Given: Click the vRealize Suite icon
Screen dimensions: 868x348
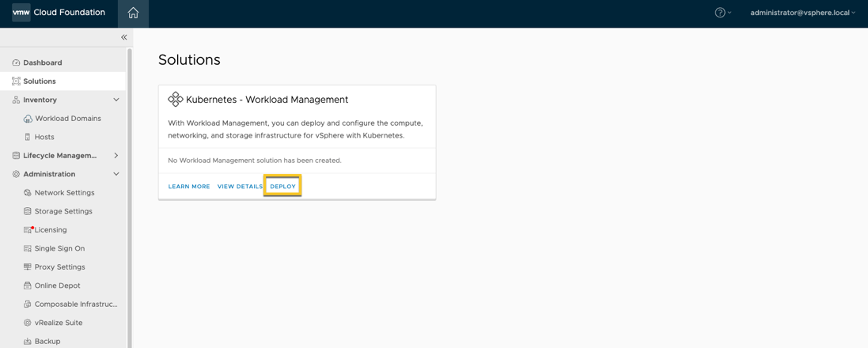Looking at the screenshot, I should [28, 323].
